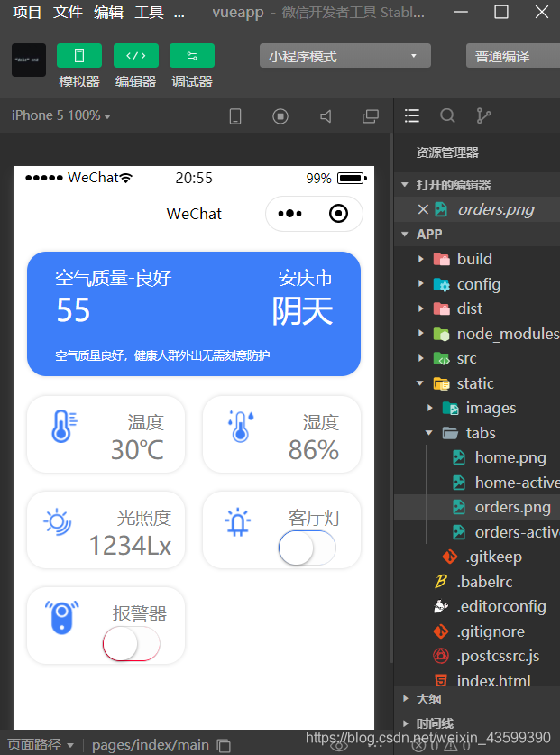Screen dimensions: 560x755
Task: Toggle the 调试器 debugger panel button
Action: pyautogui.click(x=192, y=56)
